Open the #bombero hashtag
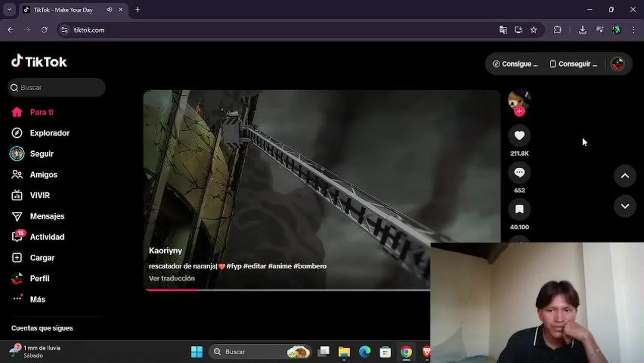644x363 pixels. pyautogui.click(x=310, y=266)
